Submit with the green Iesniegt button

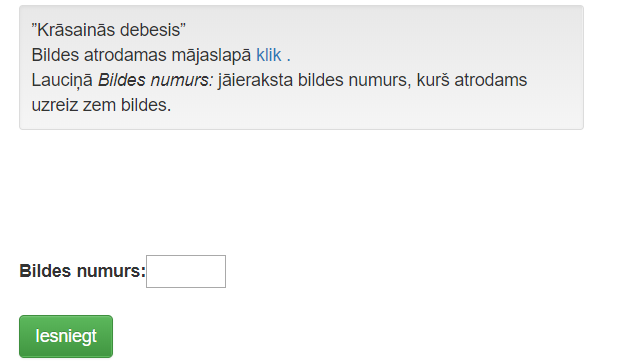66,336
